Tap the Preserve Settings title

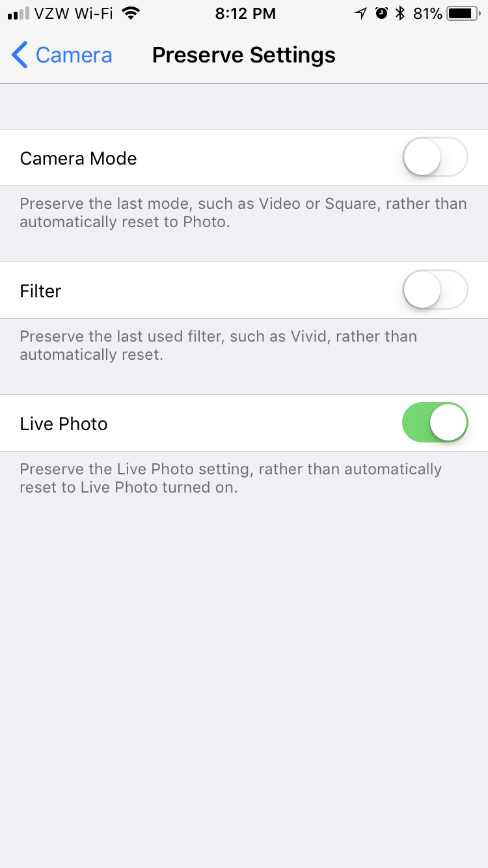244,55
